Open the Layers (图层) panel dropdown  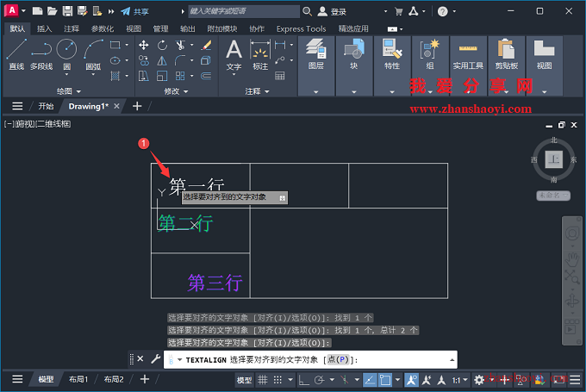[x=315, y=91]
